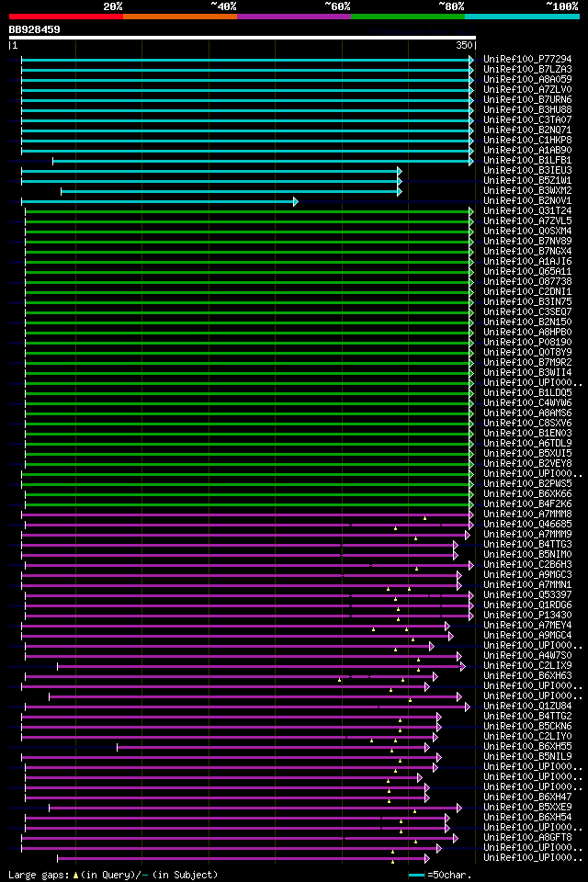This screenshot has height=882, width=588.
Task: Select the UniRef100_B1LFB1 label
Action: [527, 160]
